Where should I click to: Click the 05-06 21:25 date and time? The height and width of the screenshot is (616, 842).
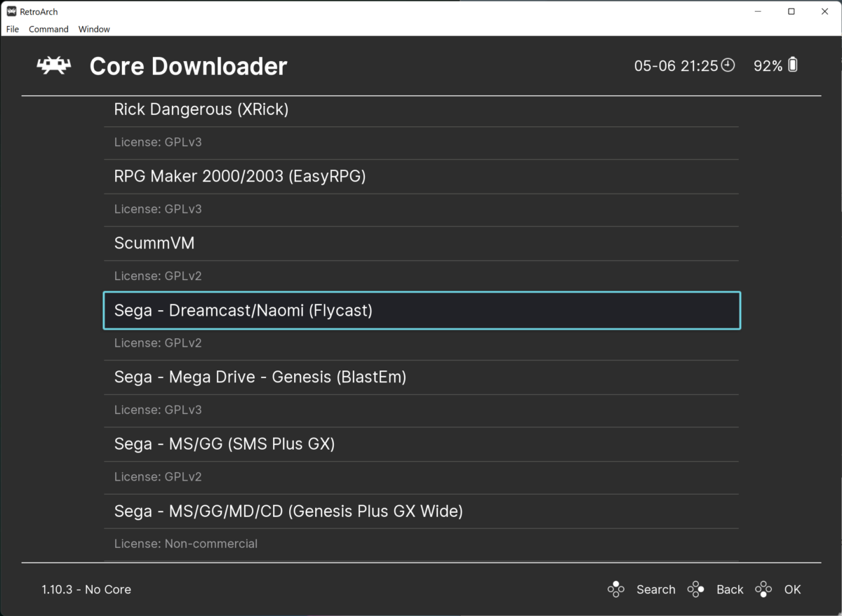point(676,66)
